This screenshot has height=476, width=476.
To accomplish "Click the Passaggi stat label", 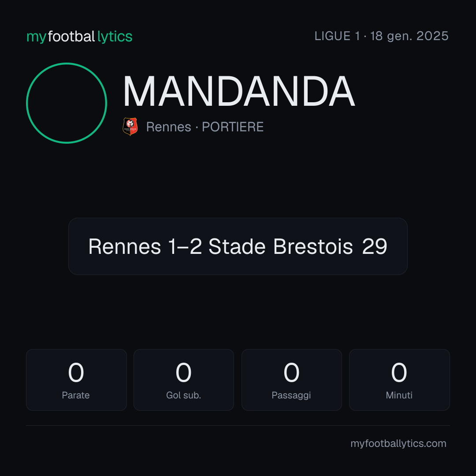I will (x=291, y=395).
